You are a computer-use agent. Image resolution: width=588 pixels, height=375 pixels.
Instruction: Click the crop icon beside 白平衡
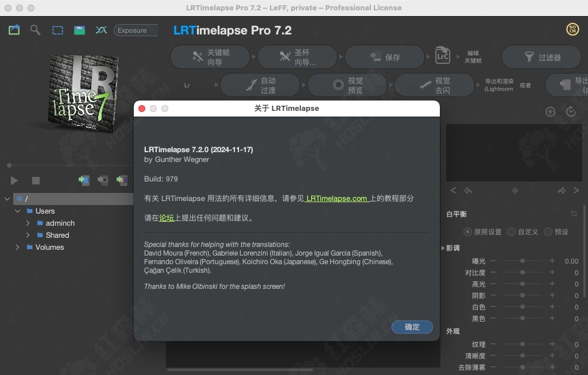coord(574,214)
